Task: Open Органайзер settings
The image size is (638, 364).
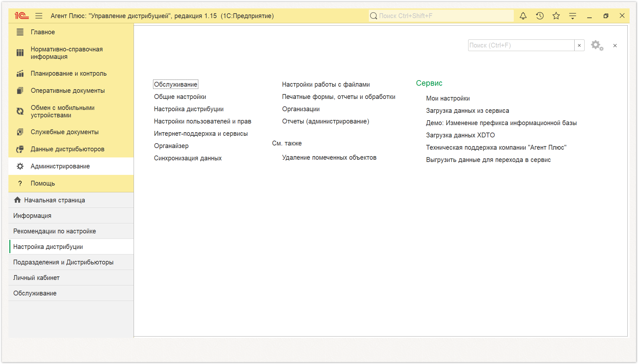Action: [171, 146]
